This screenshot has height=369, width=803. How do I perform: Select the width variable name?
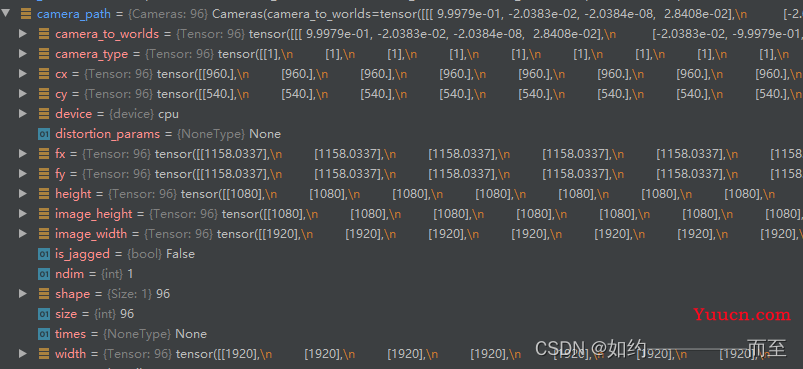70,354
